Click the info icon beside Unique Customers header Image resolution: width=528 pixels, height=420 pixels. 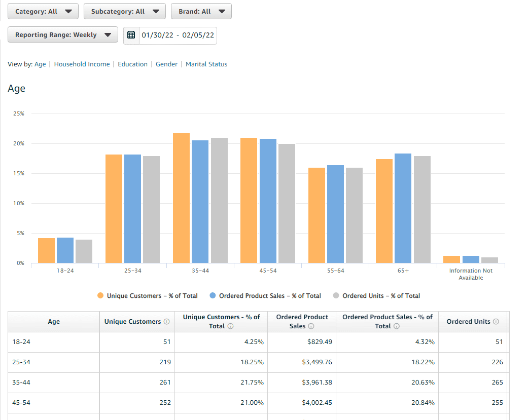click(167, 321)
